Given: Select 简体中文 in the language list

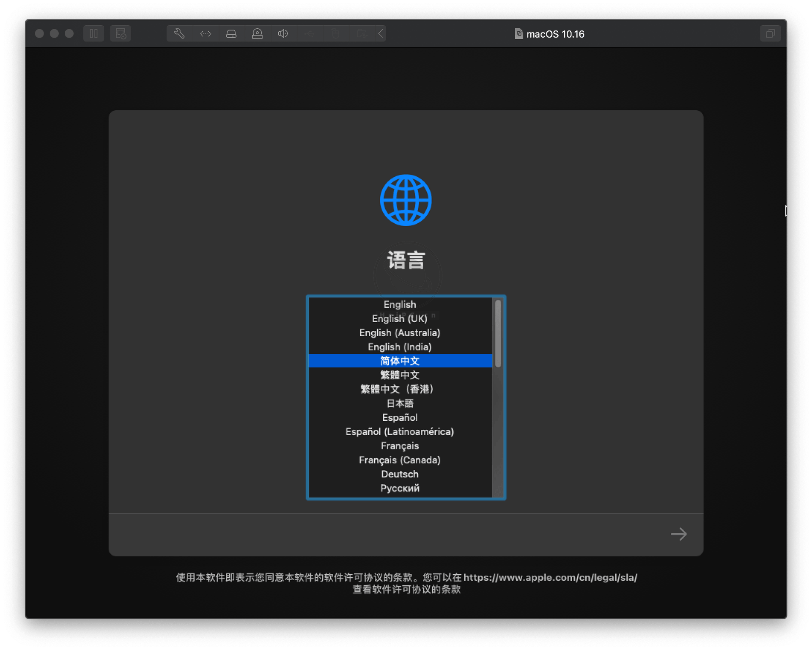Looking at the screenshot, I should point(399,361).
